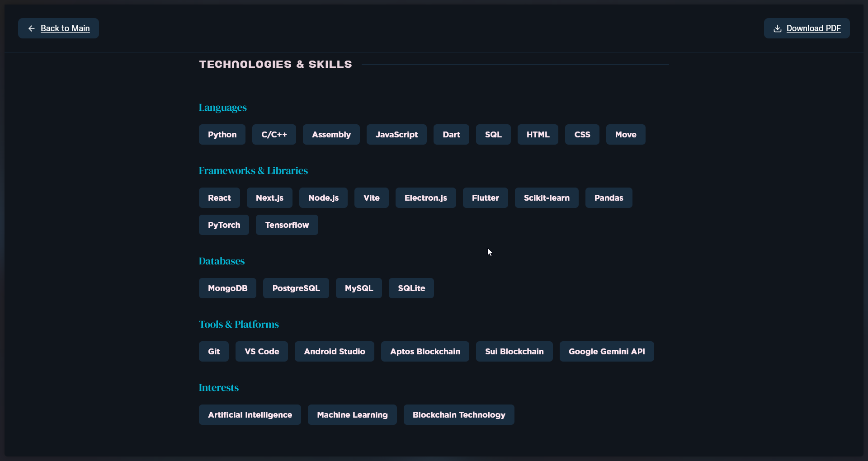Click the Node.js tag

click(323, 198)
